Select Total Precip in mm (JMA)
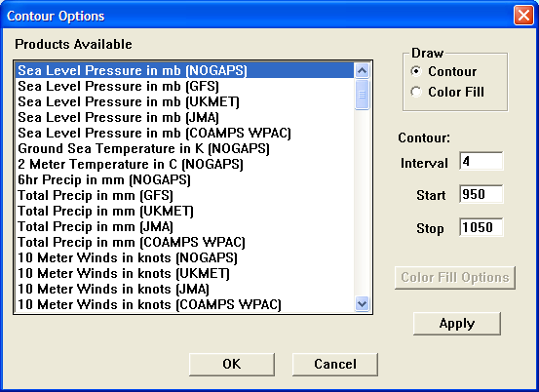The height and width of the screenshot is (392, 539). [184, 226]
